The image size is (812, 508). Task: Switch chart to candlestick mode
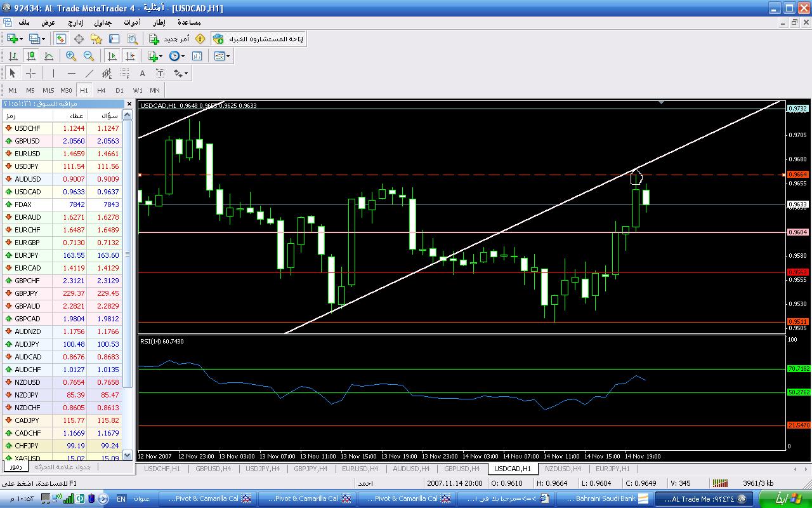click(x=30, y=56)
